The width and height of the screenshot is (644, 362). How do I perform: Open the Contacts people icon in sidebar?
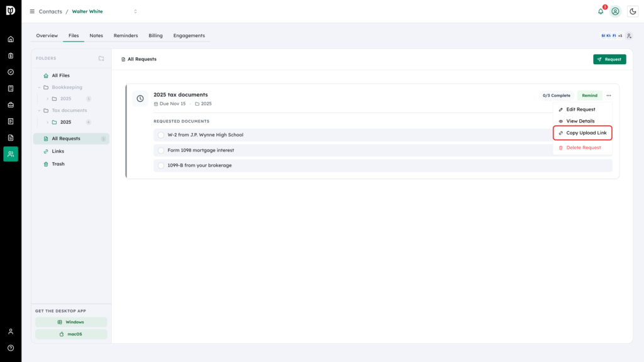click(x=11, y=154)
